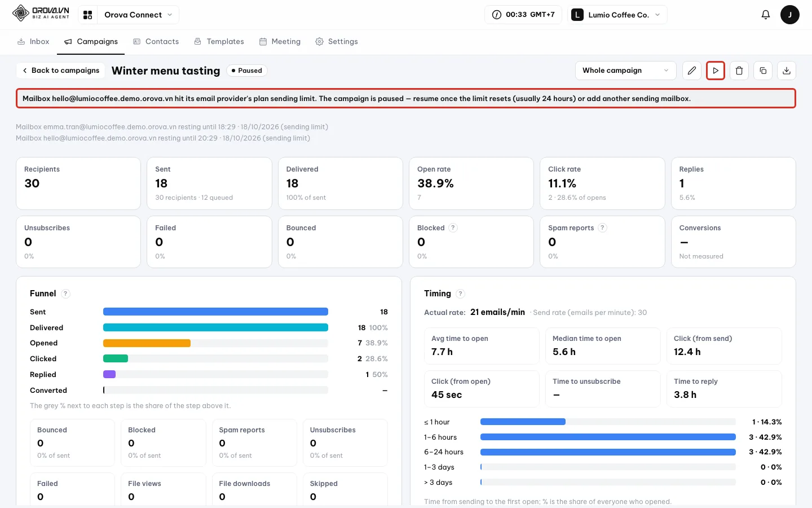
Task: Click the 00:33 GMT+7 clock button
Action: point(523,15)
